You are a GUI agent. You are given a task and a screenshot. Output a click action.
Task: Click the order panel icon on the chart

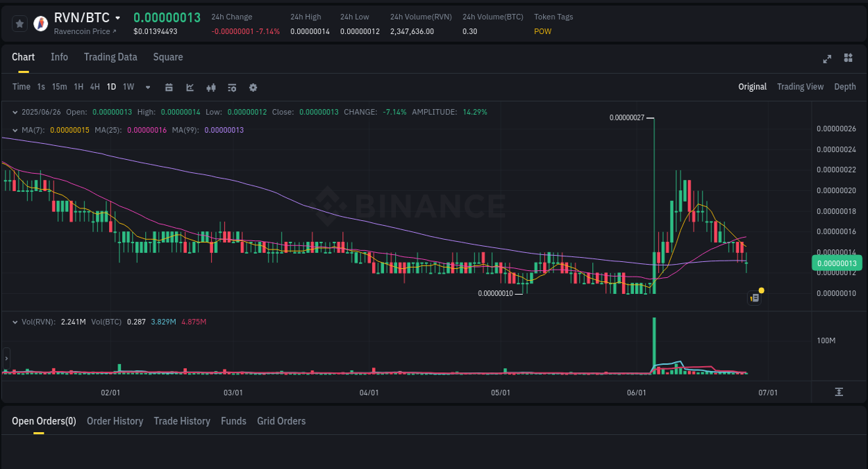(754, 297)
